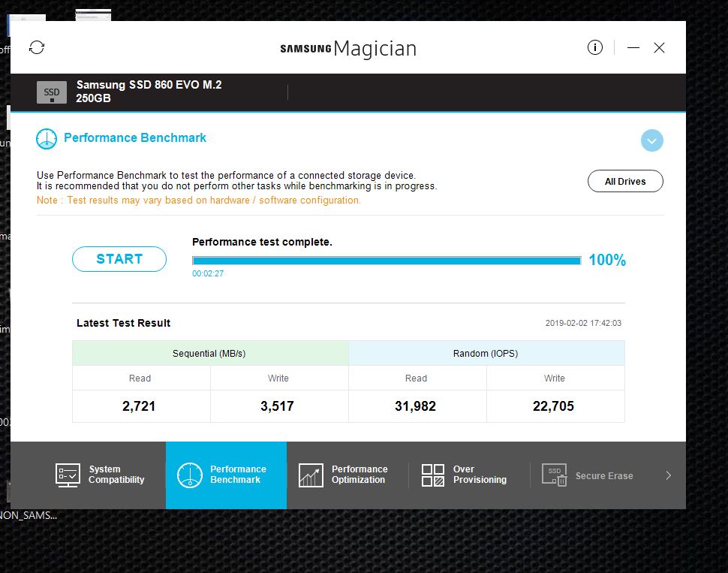This screenshot has width=728, height=573.
Task: Open the information icon
Action: tap(594, 47)
